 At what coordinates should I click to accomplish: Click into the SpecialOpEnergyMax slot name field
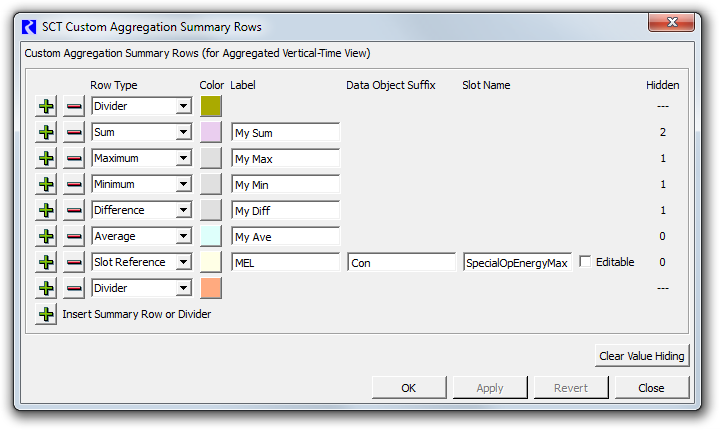517,263
